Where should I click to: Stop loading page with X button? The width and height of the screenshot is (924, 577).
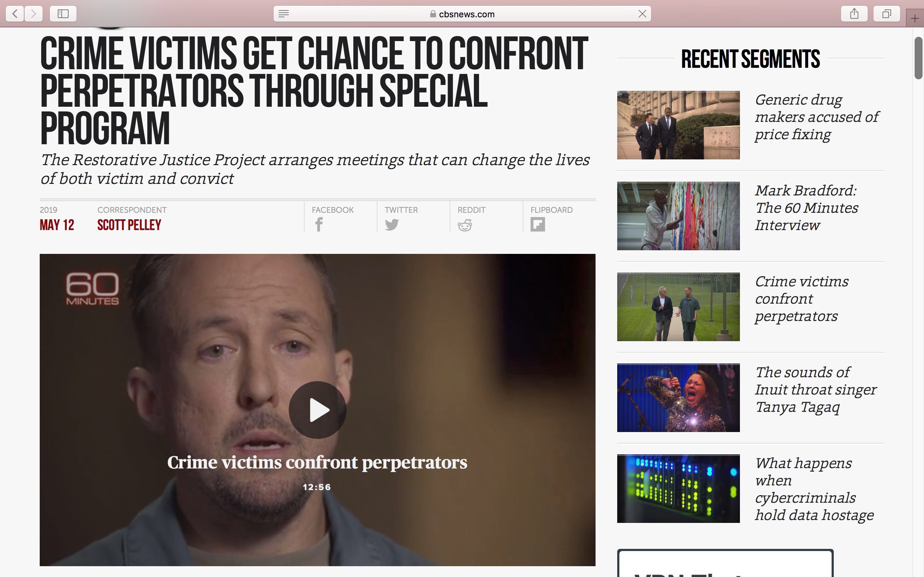coord(642,14)
